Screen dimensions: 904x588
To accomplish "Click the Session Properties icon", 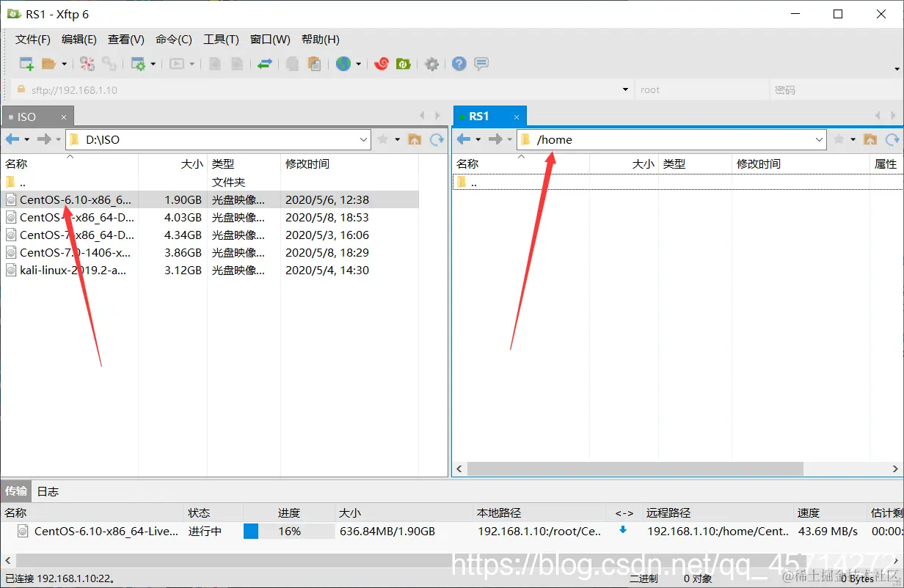I will (x=138, y=64).
